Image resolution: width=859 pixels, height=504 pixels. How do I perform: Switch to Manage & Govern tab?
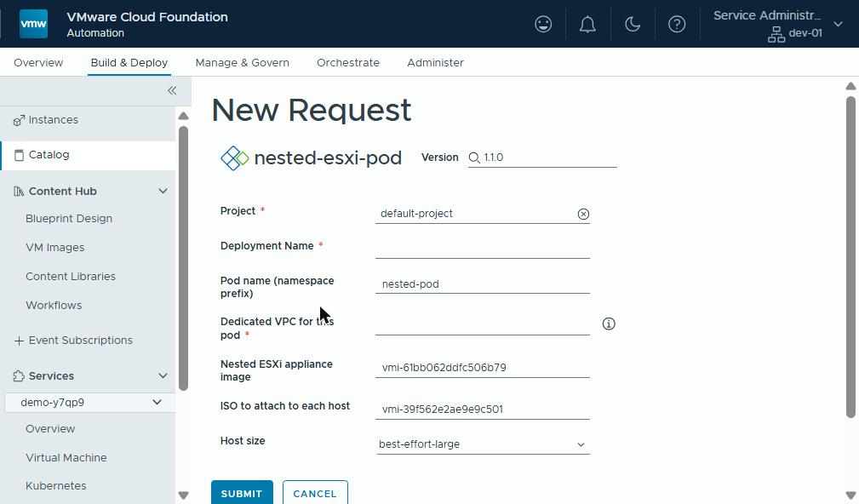click(x=242, y=62)
